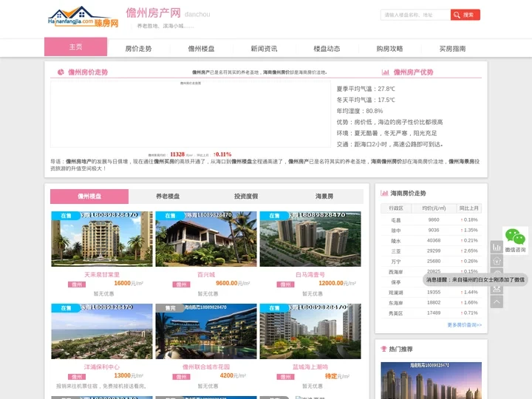Click the 均价(元/㎡) column header

pyautogui.click(x=434, y=208)
